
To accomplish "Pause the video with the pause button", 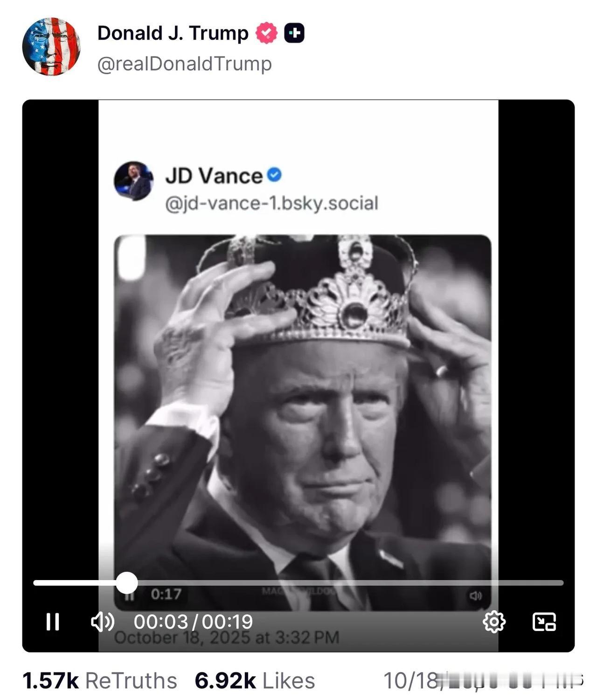I will click(53, 622).
